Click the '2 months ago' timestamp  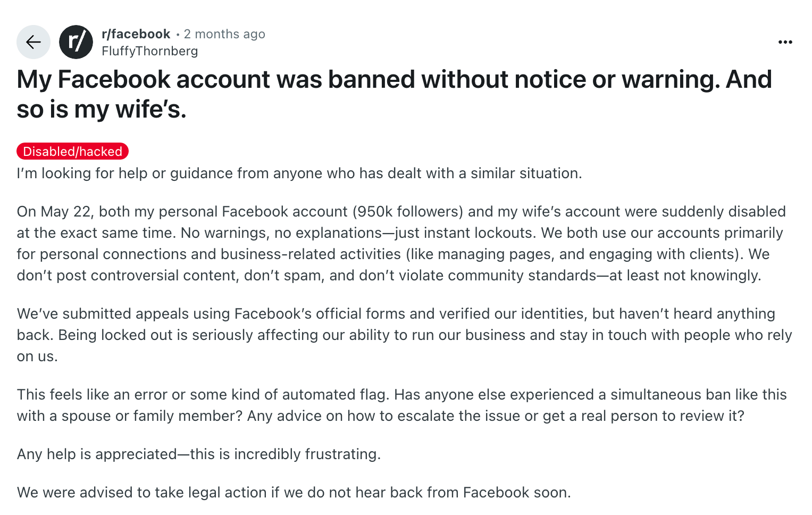coord(224,34)
